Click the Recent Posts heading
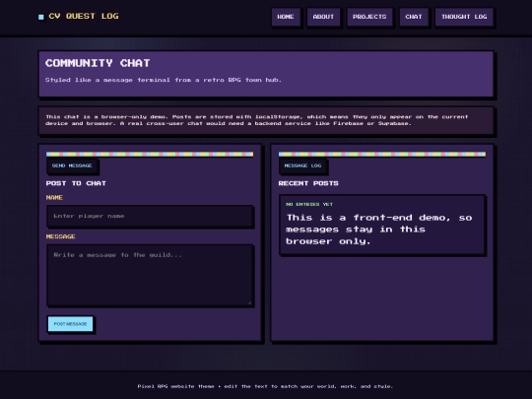This screenshot has width=532, height=399. pyautogui.click(x=308, y=183)
